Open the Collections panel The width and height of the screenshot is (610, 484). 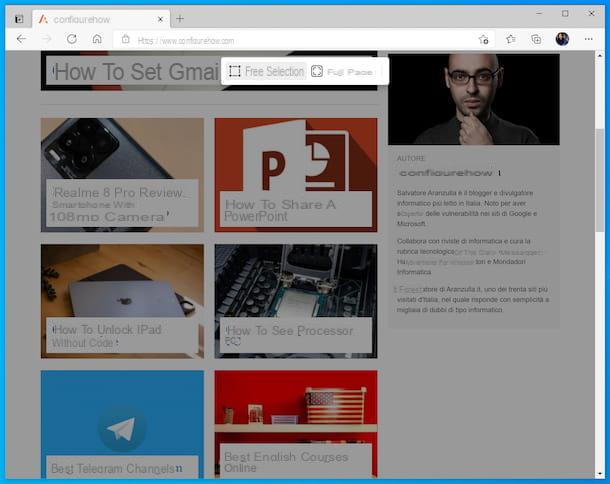(x=536, y=39)
